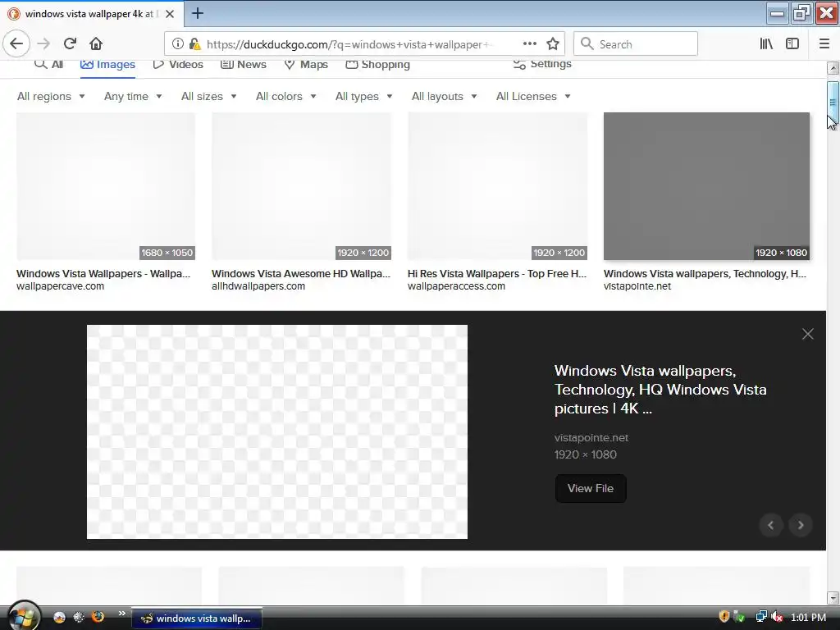The width and height of the screenshot is (840, 630).
Task: Reload the current page
Action: (x=70, y=44)
